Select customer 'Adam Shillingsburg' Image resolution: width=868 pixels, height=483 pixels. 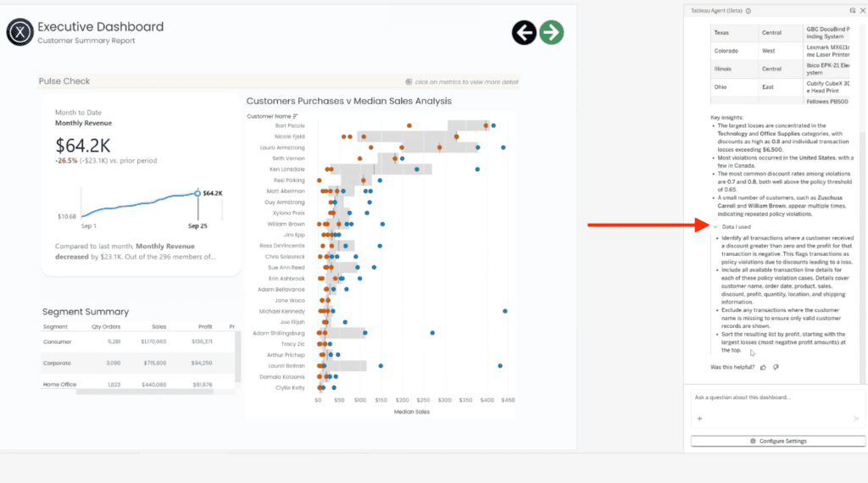point(279,333)
